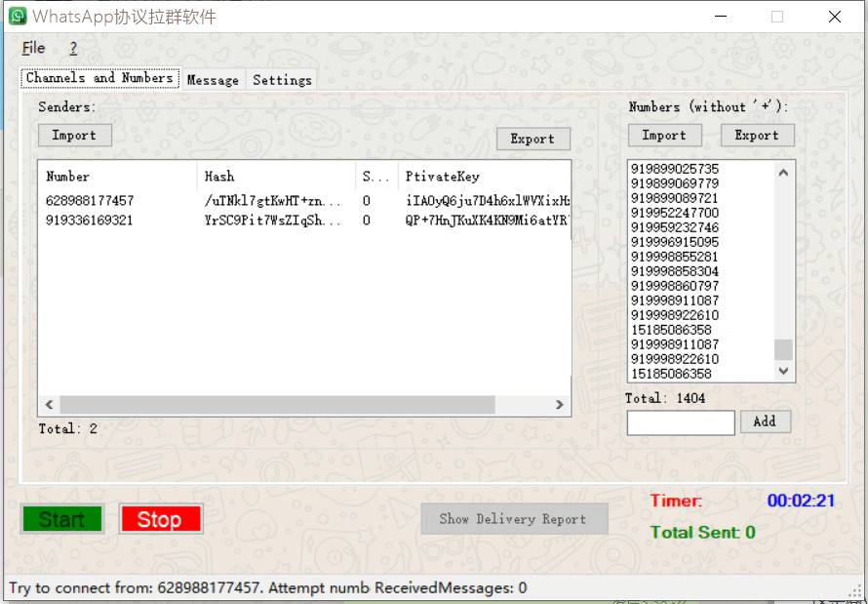Click the Total: 2 senders count label
Viewport: 868px width, 604px height.
pyautogui.click(x=68, y=428)
